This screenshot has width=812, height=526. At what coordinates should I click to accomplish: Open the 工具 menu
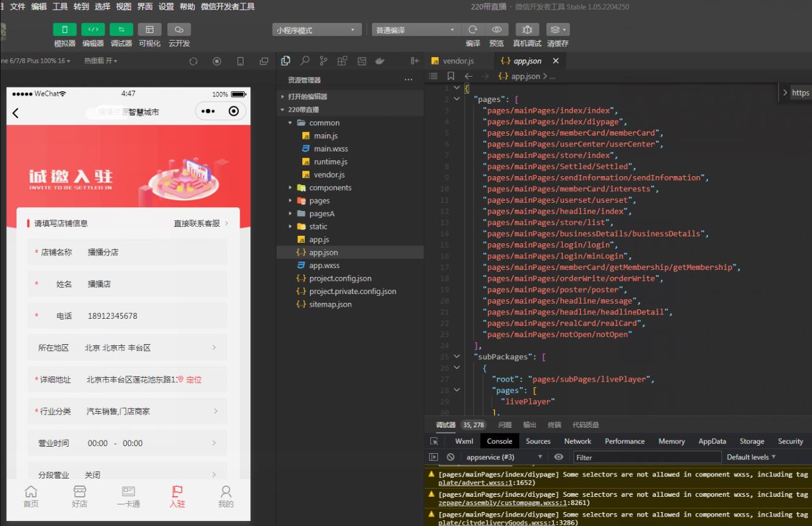click(x=60, y=6)
